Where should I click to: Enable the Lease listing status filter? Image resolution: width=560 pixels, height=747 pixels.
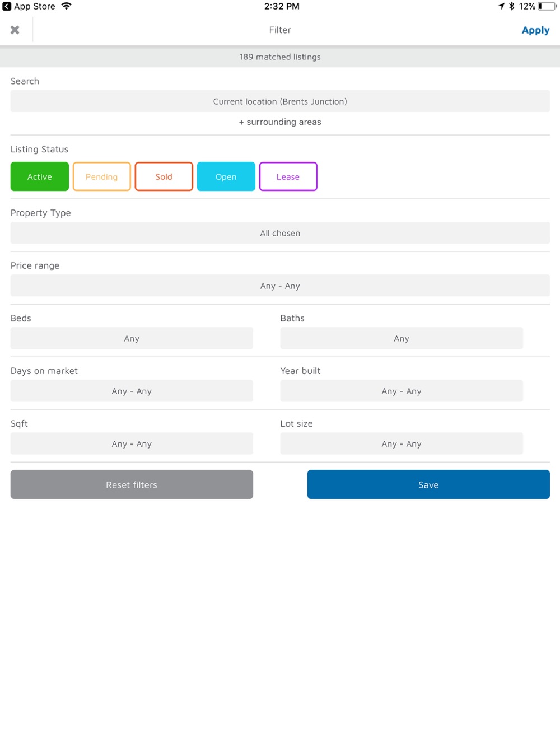(x=288, y=176)
